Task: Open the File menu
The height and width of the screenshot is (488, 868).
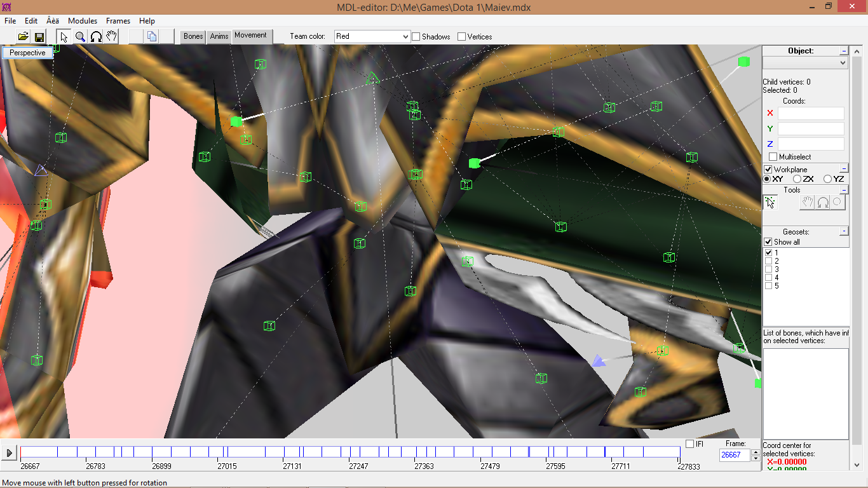Action: click(10, 21)
